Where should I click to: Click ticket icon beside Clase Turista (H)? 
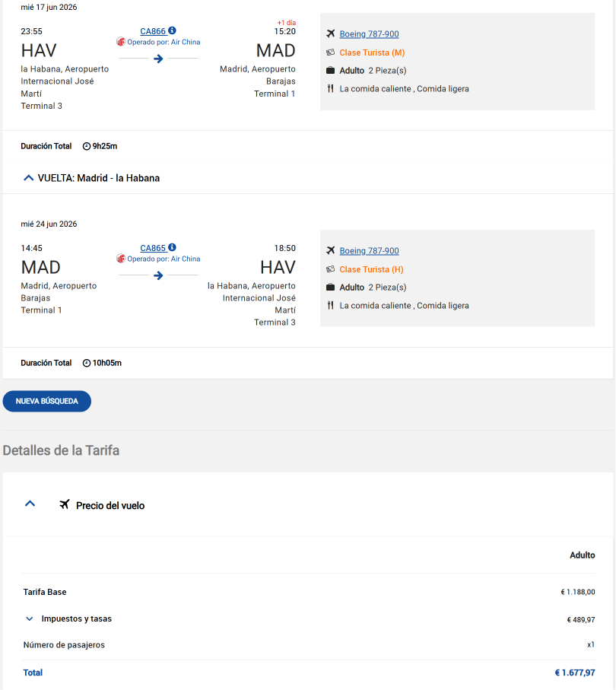pos(331,269)
